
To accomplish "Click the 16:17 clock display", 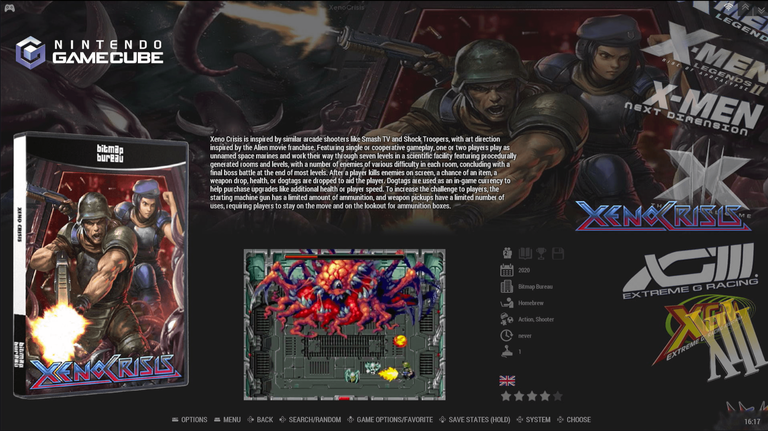I will (x=752, y=421).
